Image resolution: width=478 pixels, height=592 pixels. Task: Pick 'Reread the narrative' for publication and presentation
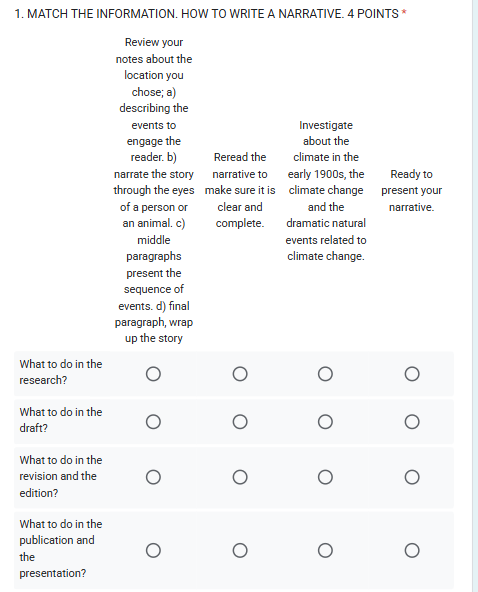pyautogui.click(x=240, y=550)
